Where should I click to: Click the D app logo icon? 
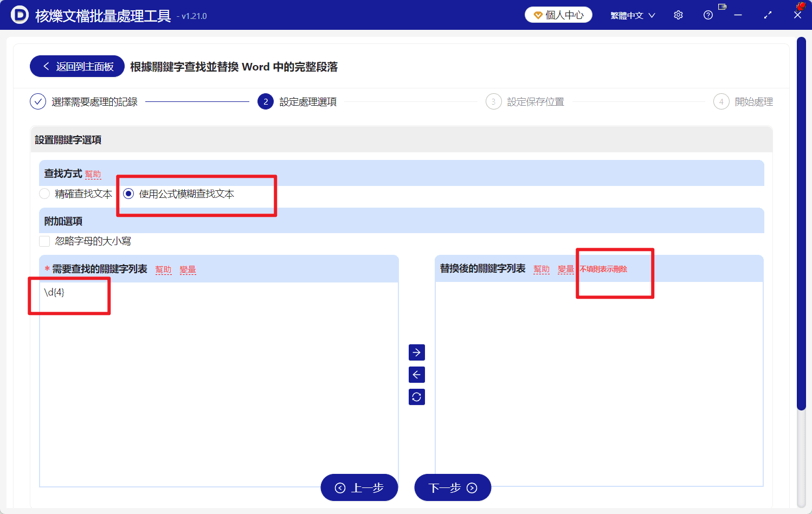pos(20,15)
